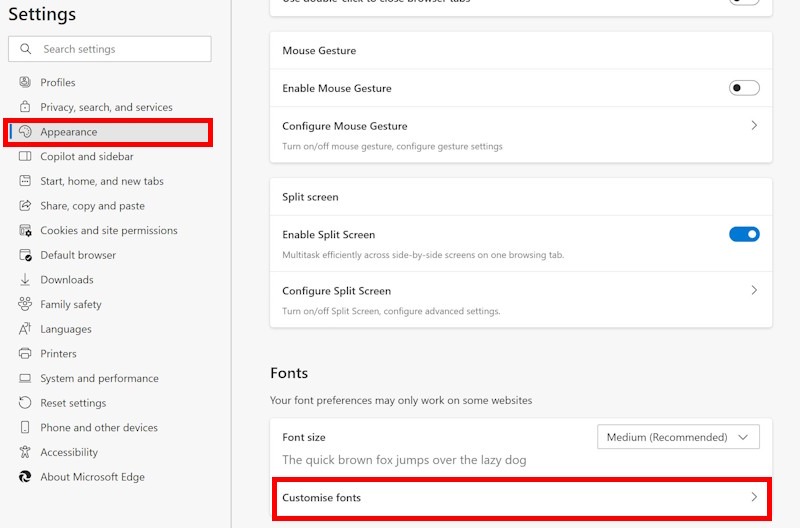Click the Microsoft Edge logo icon
This screenshot has width=800, height=528.
click(25, 477)
